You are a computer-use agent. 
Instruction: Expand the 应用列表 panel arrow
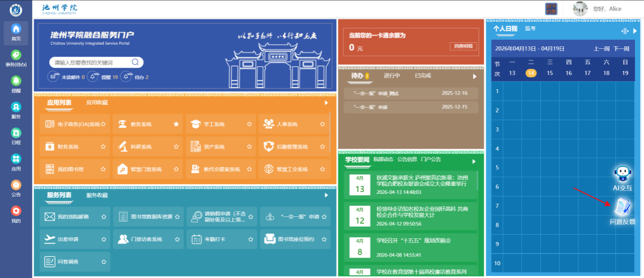coord(327,103)
